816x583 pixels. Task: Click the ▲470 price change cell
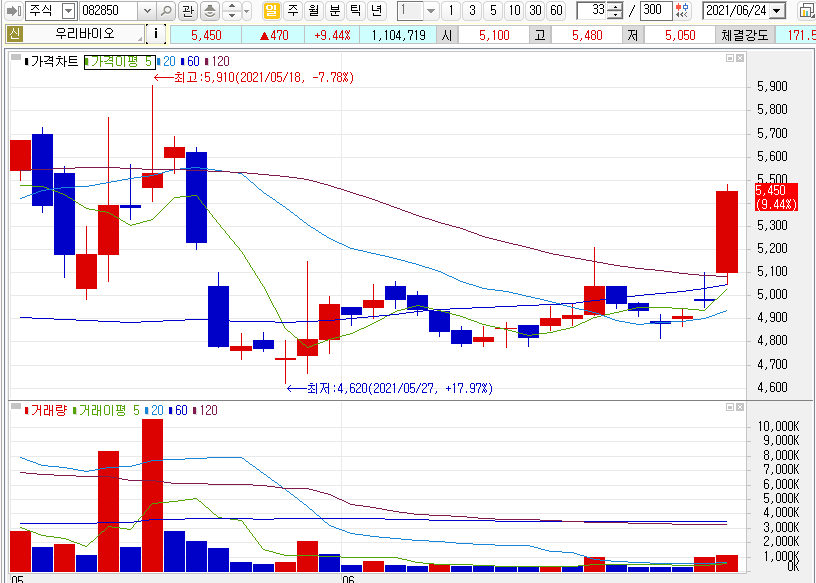pyautogui.click(x=273, y=35)
